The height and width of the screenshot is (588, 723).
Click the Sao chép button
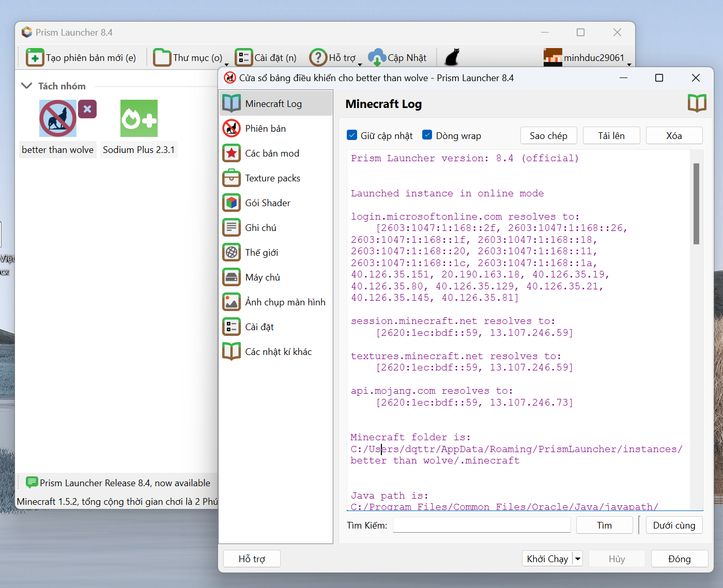[548, 136]
